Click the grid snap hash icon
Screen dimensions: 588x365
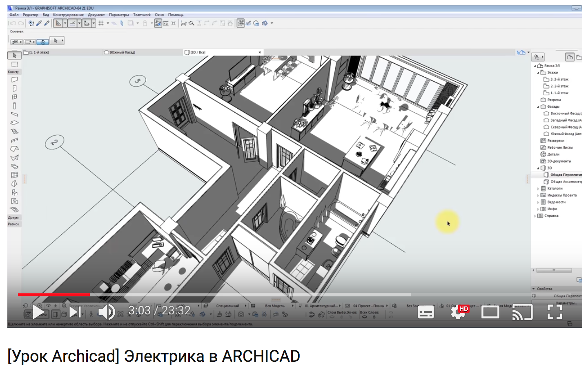click(101, 23)
